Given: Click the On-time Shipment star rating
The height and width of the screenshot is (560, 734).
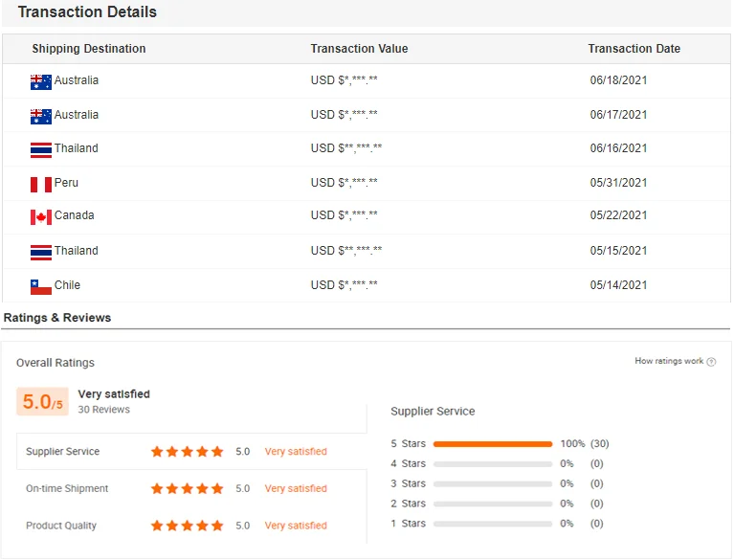Looking at the screenshot, I should 187,488.
